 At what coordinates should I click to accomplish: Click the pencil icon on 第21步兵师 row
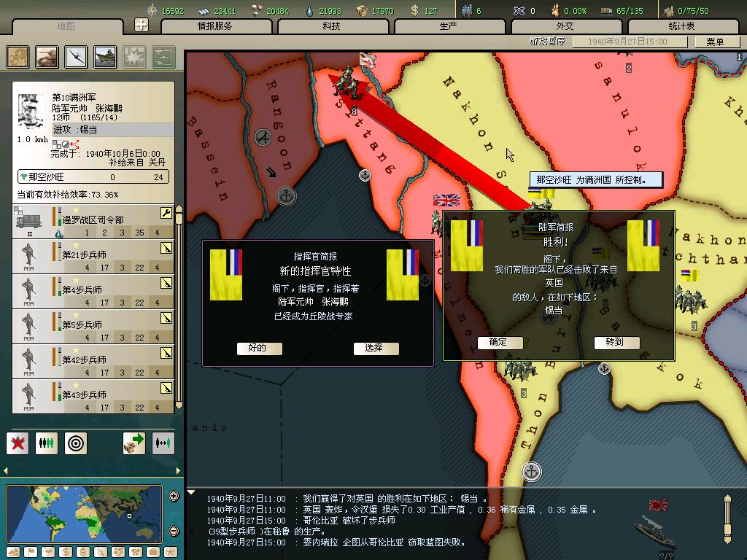(x=166, y=248)
